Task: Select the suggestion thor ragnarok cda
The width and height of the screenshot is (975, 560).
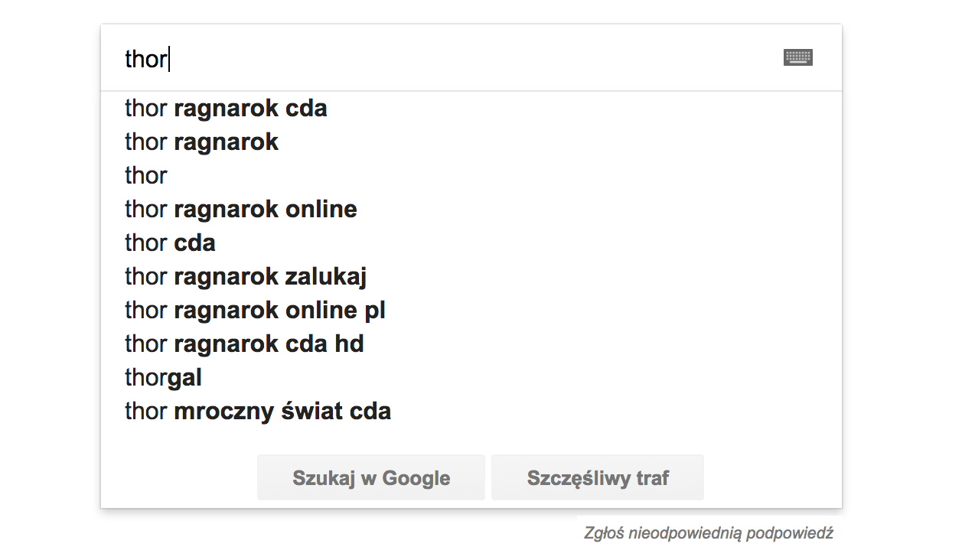Action: [225, 108]
